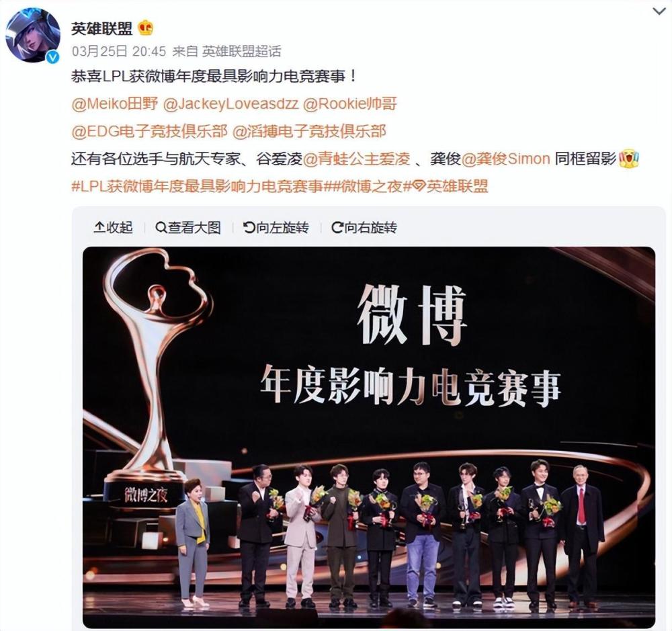The width and height of the screenshot is (672, 631).
Task: Open @滔搏电子竞技俱乐部 mention
Action: [x=309, y=131]
